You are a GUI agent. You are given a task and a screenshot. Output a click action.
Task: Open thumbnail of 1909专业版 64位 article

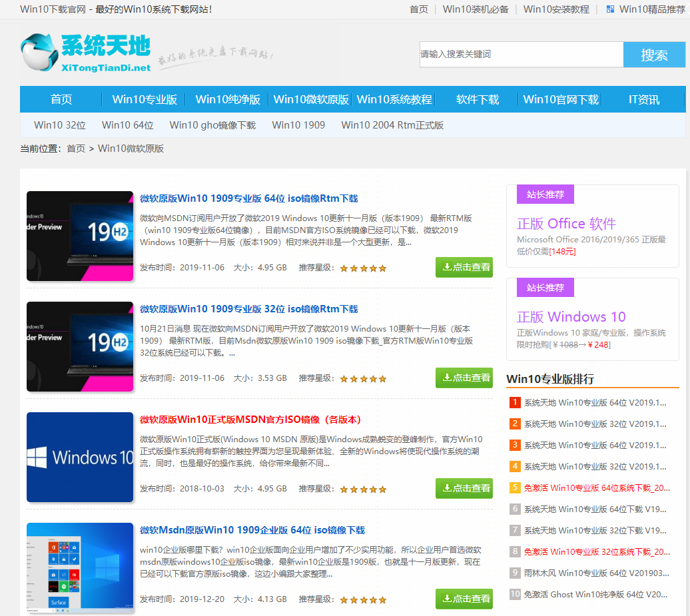[x=80, y=236]
